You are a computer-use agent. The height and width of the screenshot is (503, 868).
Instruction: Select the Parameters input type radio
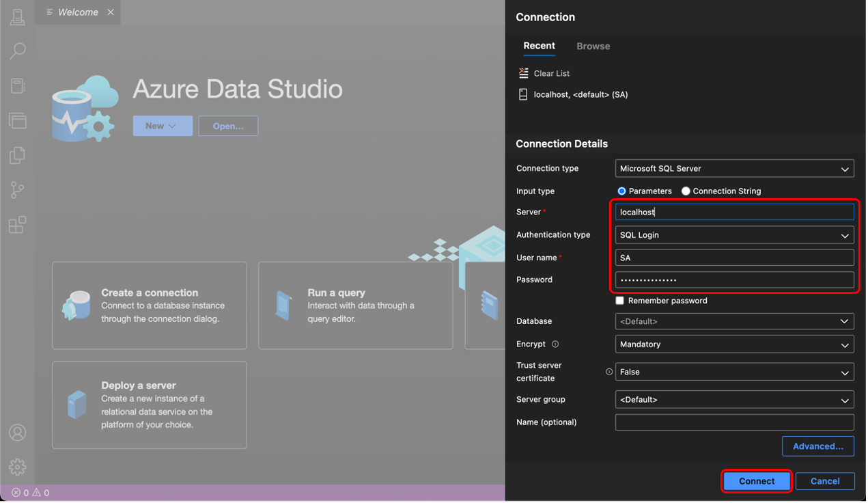click(621, 191)
